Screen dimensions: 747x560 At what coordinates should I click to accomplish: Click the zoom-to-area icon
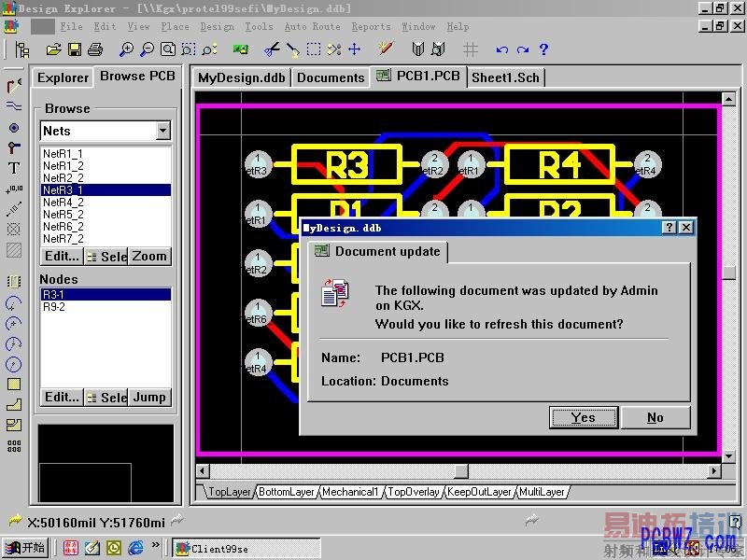click(189, 49)
